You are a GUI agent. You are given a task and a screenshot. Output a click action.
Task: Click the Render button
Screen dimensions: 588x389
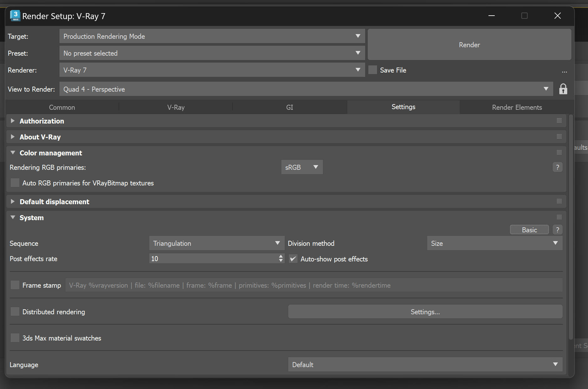tap(469, 45)
